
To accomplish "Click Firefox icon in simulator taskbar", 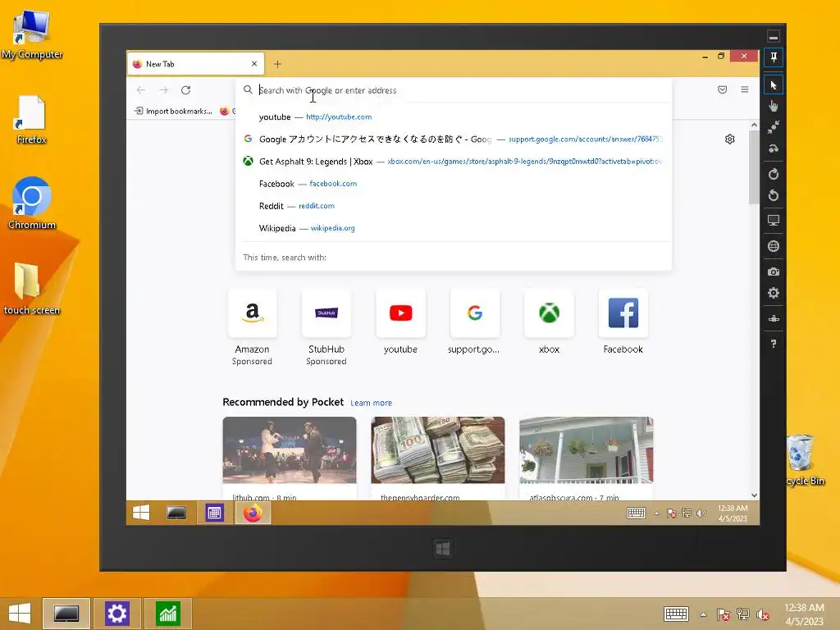I will pyautogui.click(x=253, y=513).
